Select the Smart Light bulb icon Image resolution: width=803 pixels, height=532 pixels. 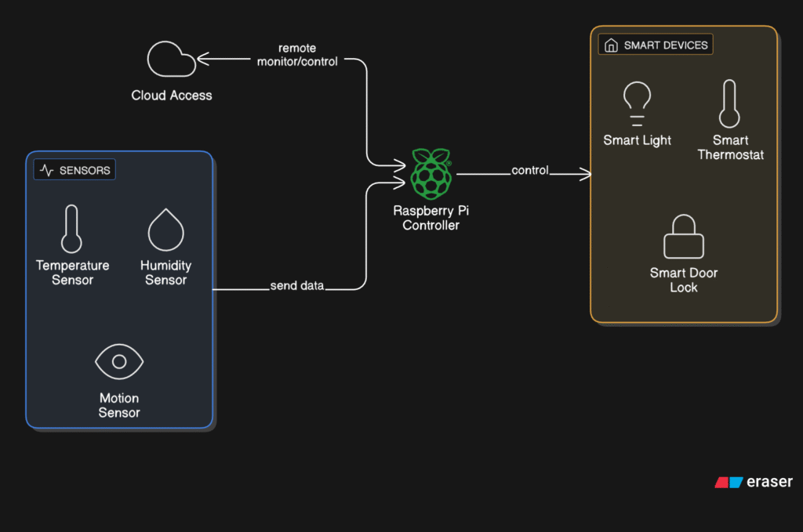point(637,104)
